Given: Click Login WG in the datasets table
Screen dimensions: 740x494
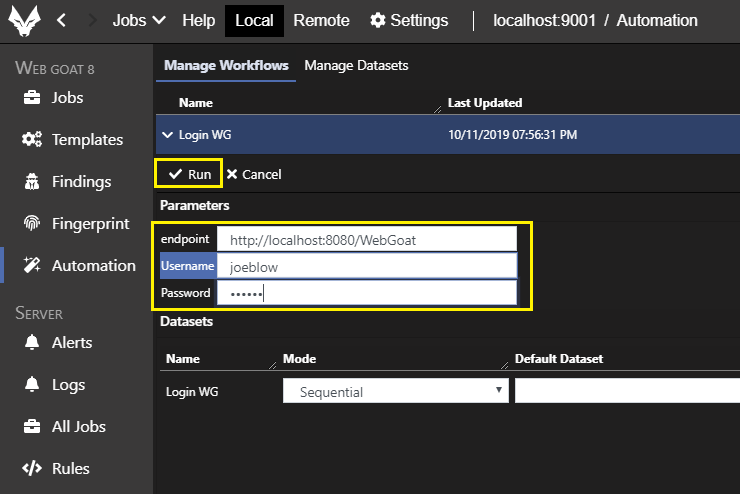Looking at the screenshot, I should click(x=192, y=392).
